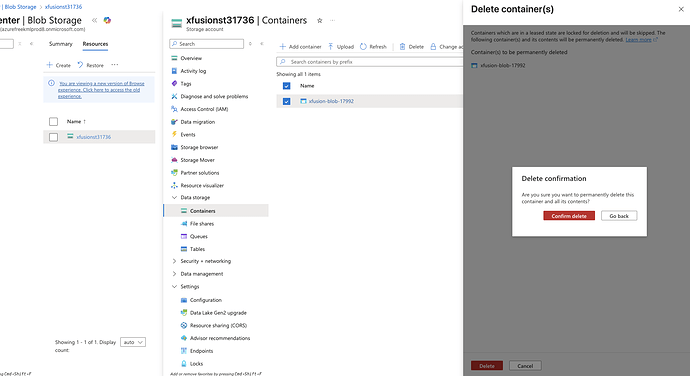
Task: Focus the sidebar Search field
Action: point(206,44)
